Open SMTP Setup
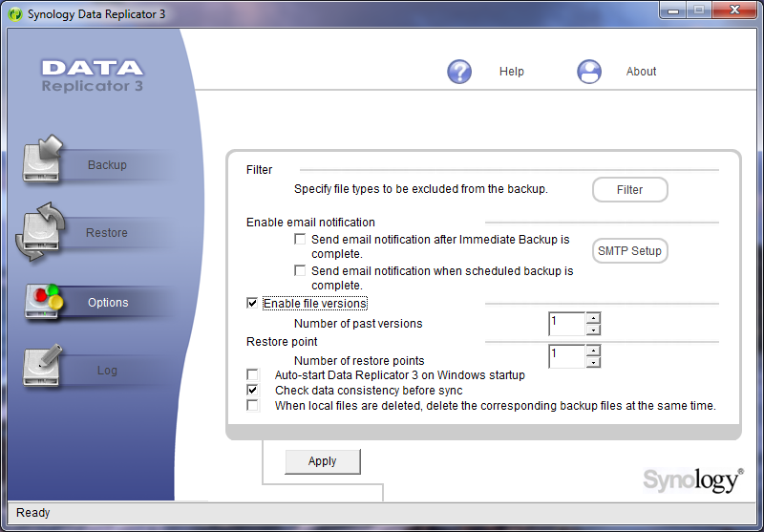Screen dimensions: 764x532 630,251
